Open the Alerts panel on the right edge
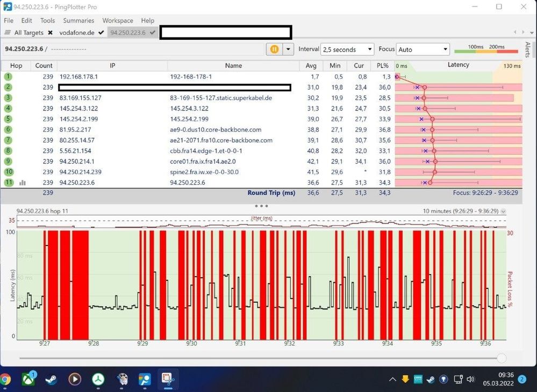The width and height of the screenshot is (537, 392). click(528, 48)
